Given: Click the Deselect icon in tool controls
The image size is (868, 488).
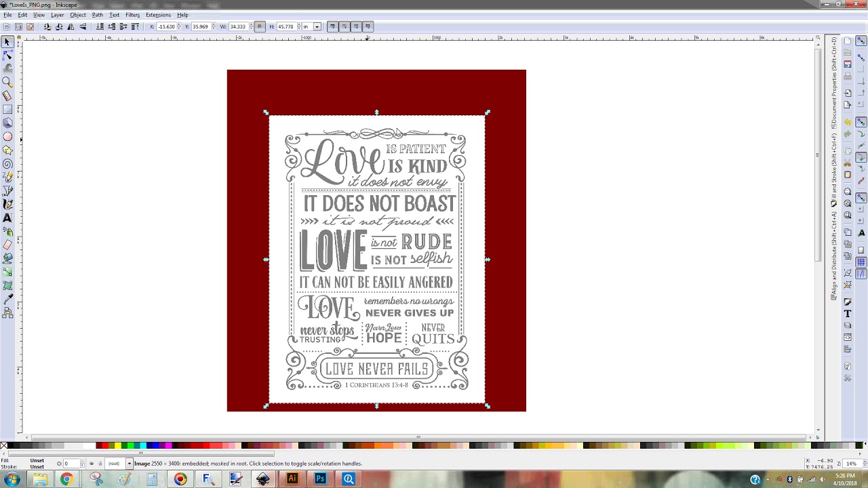Looking at the screenshot, I should point(30,26).
